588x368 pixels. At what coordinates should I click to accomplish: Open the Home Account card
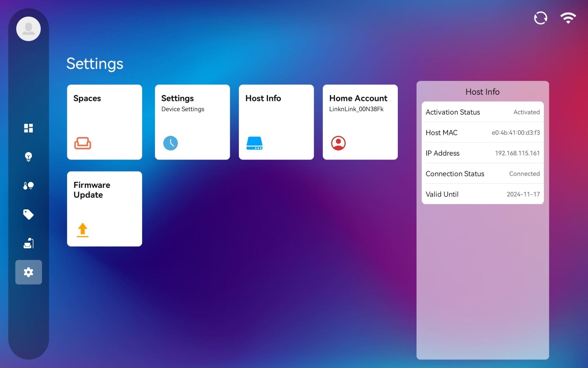pyautogui.click(x=360, y=122)
